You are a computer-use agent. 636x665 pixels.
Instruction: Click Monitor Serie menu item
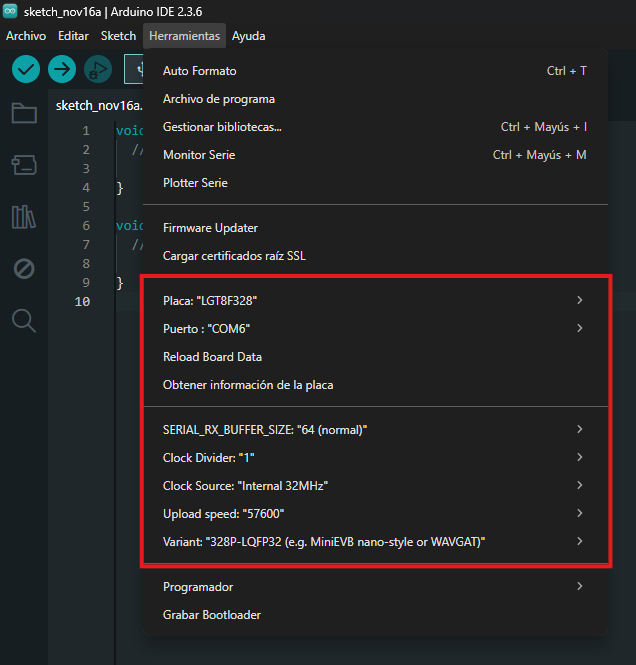click(199, 156)
